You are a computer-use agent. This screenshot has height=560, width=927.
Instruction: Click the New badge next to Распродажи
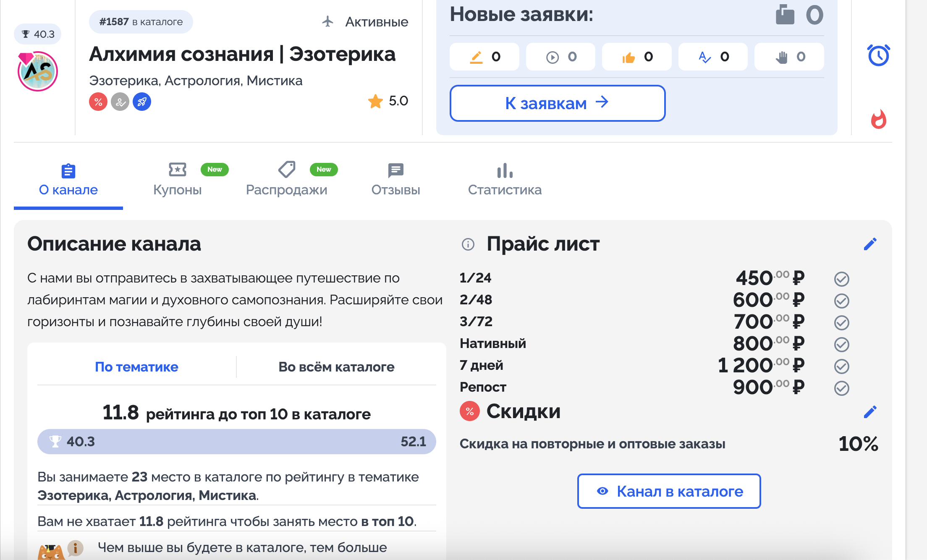click(324, 169)
